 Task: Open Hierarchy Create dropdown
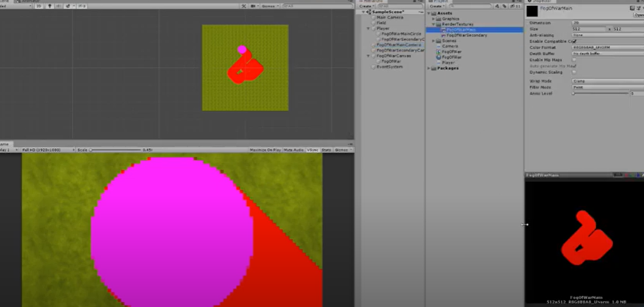(366, 6)
